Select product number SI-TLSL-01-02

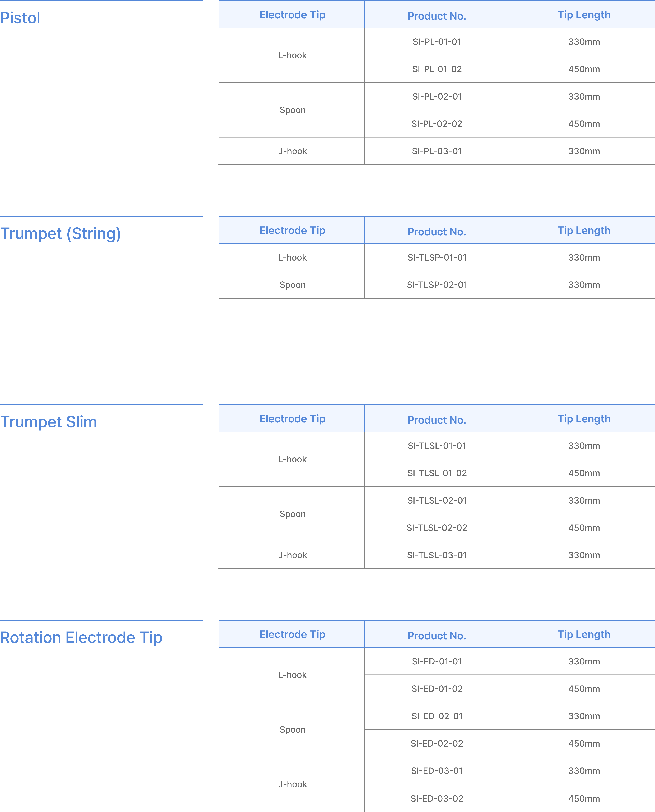[x=437, y=473]
